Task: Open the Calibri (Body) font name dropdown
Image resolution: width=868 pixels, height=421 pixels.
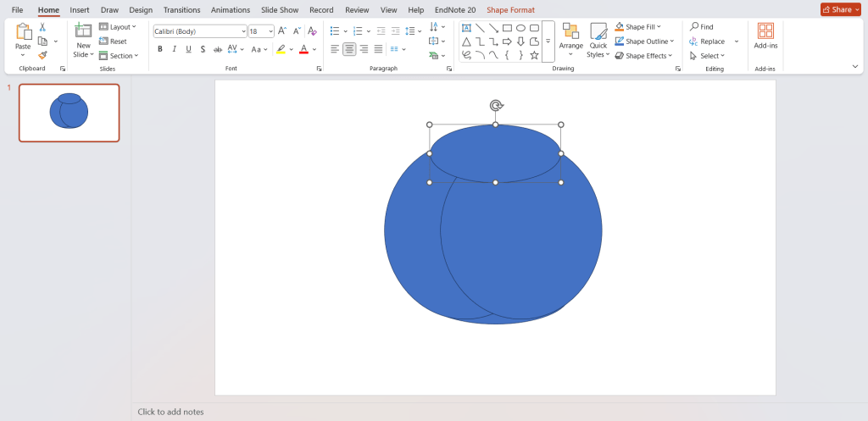Action: 243,31
